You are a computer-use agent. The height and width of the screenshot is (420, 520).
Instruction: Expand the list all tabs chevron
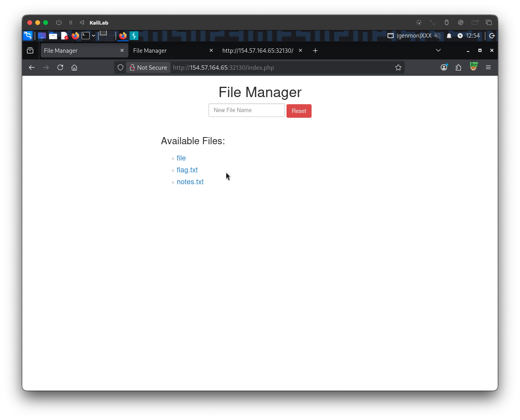click(438, 50)
